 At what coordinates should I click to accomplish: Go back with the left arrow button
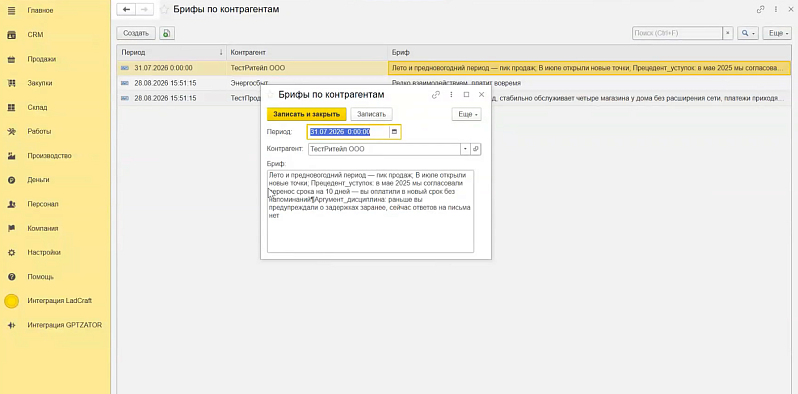(x=126, y=9)
